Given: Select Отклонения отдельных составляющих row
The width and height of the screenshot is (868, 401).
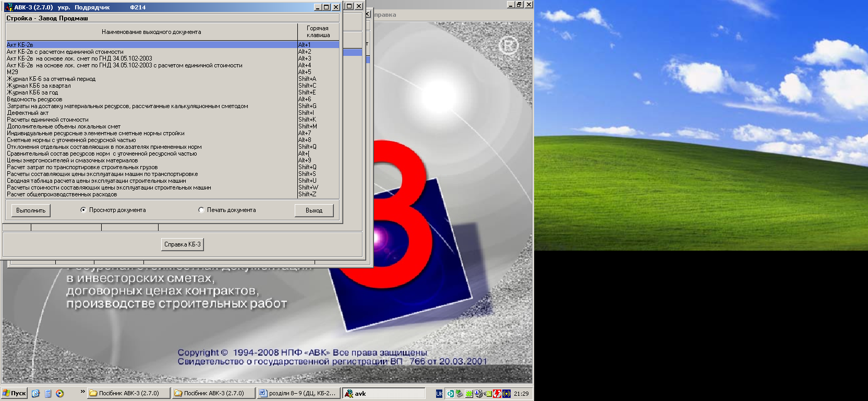Looking at the screenshot, I should 173,147.
